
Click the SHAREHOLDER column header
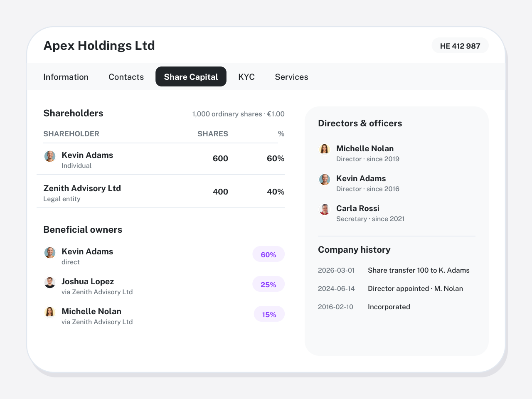[x=71, y=134]
